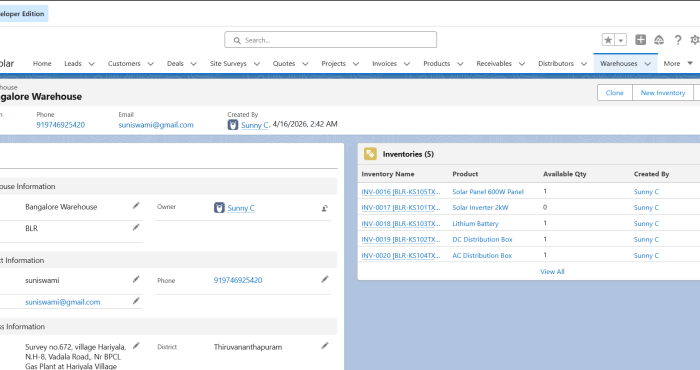
Task: Open Salesforce Help question mark icon
Action: click(678, 40)
